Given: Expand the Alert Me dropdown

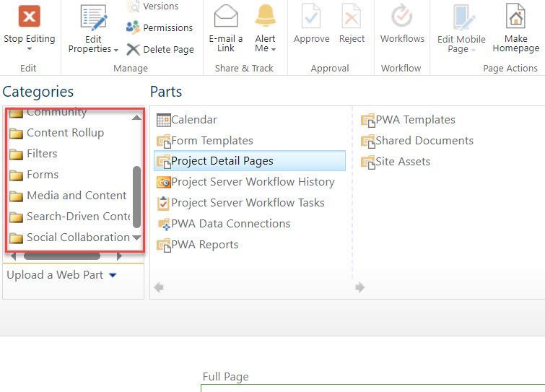Looking at the screenshot, I should click(274, 49).
